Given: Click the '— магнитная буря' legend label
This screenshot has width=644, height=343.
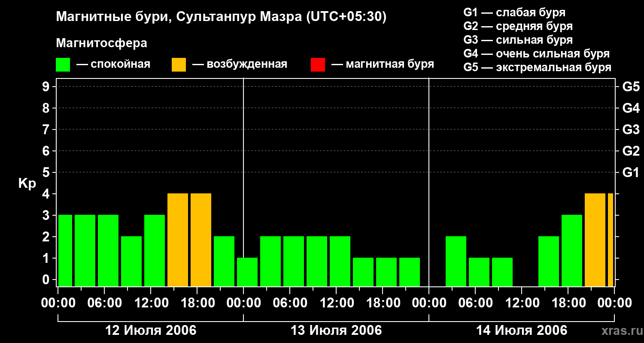Looking at the screenshot, I should (x=383, y=64).
